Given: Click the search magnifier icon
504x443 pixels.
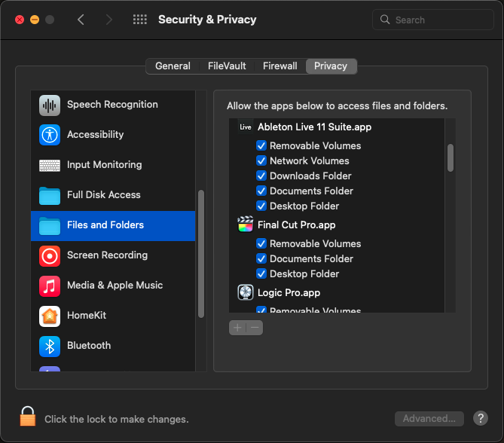Looking at the screenshot, I should (x=385, y=20).
